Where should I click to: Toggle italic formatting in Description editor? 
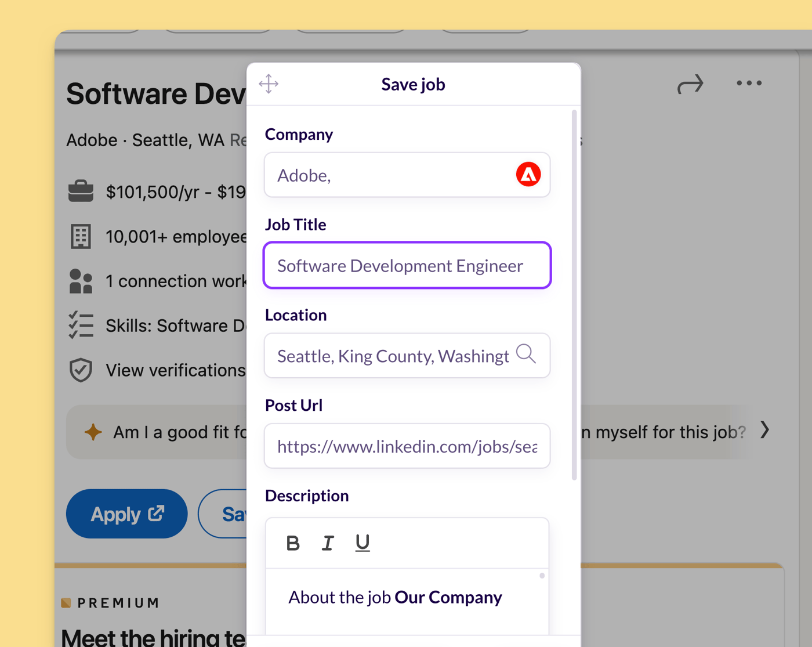[x=328, y=543]
